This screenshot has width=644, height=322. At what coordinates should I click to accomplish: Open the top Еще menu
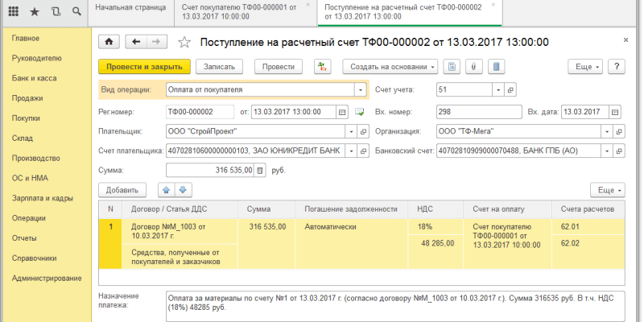click(x=585, y=67)
